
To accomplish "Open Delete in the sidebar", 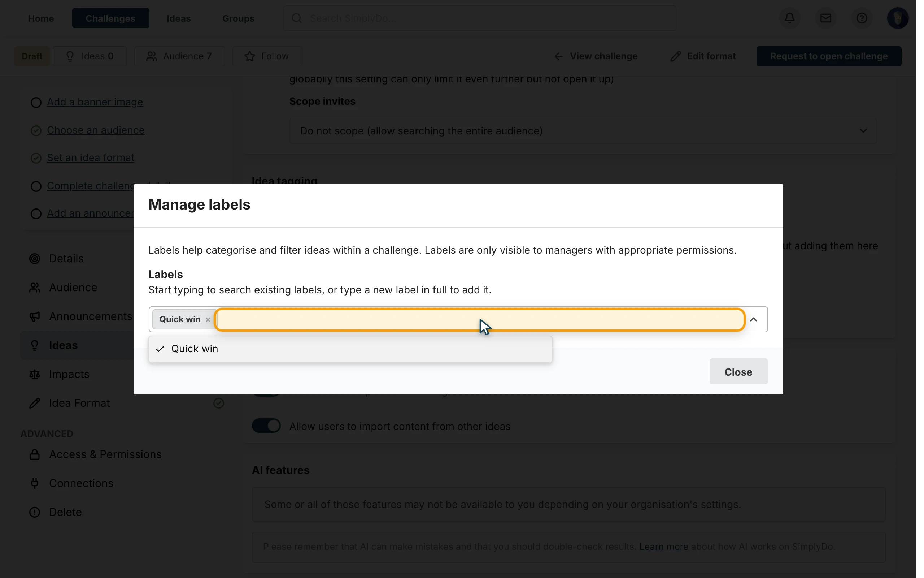I will [x=65, y=512].
